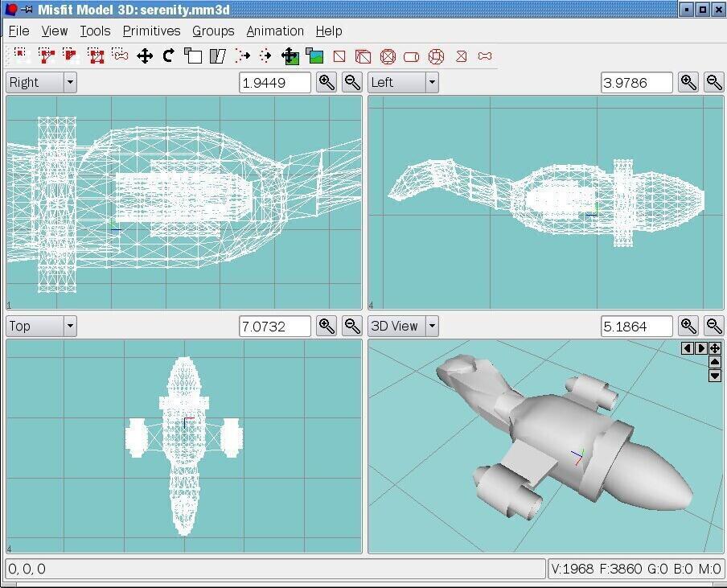The image size is (727, 588).
Task: Zoom out on the 3D View viewport
Action: click(x=713, y=326)
